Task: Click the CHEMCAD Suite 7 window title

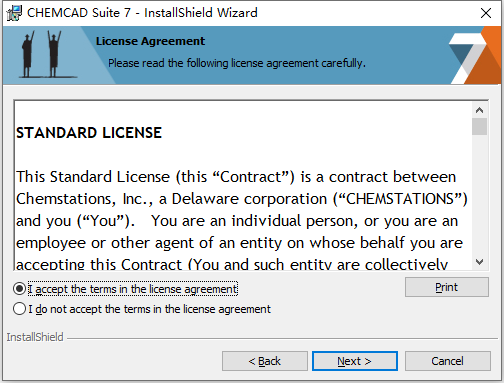Action: [x=142, y=13]
